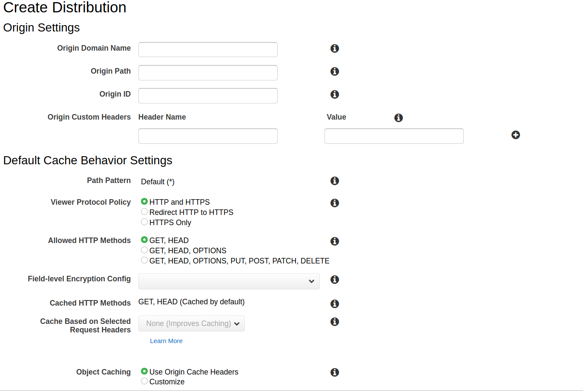Choose HTTPS Only viewer protocol
The width and height of the screenshot is (583, 392).
click(144, 222)
